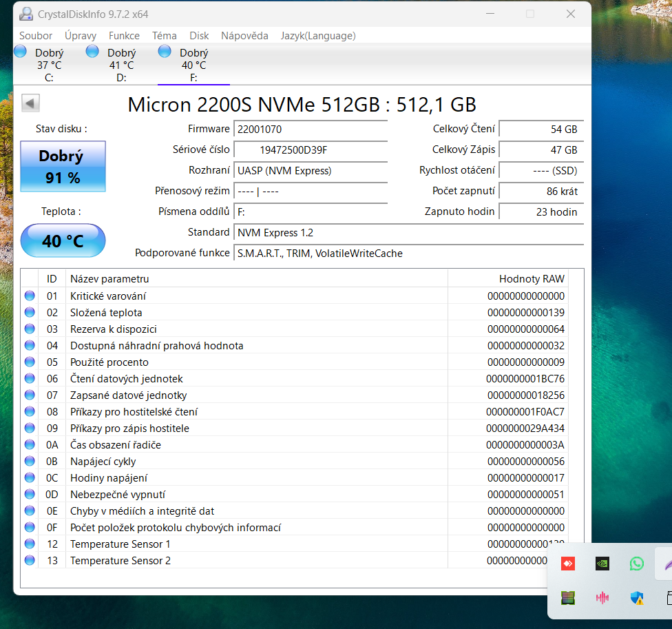Open Windows Security shield tray icon

(637, 597)
